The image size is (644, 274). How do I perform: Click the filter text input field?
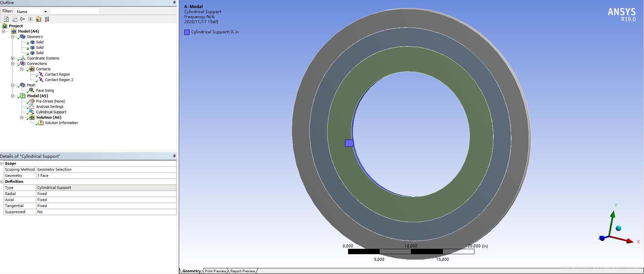point(75,11)
